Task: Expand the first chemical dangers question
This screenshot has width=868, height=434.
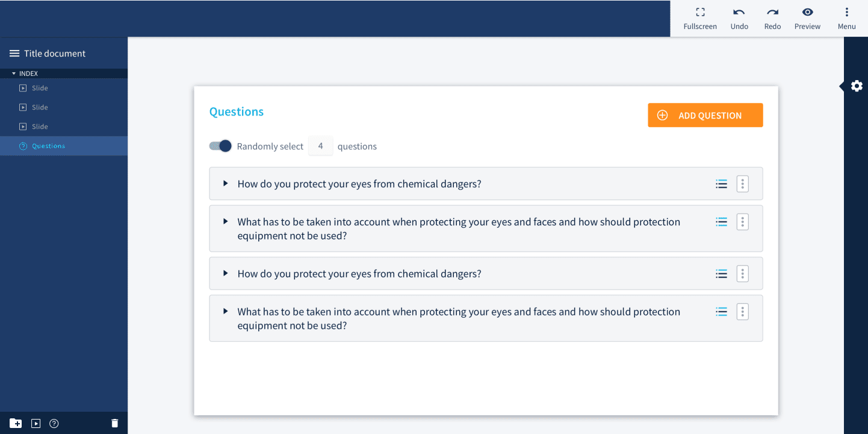Action: coord(226,184)
